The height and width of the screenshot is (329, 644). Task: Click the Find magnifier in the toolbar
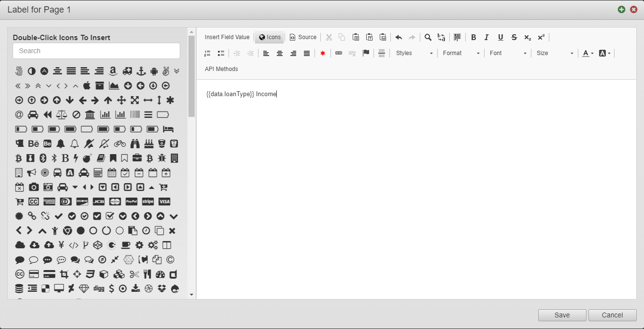[x=428, y=37]
